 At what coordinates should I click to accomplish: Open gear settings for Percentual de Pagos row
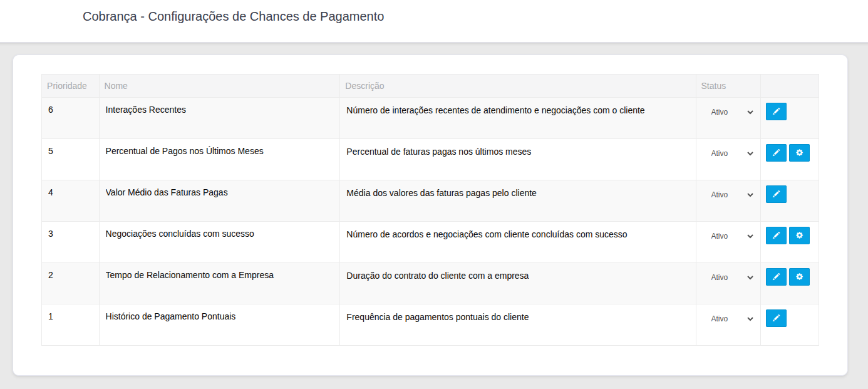[x=799, y=153]
